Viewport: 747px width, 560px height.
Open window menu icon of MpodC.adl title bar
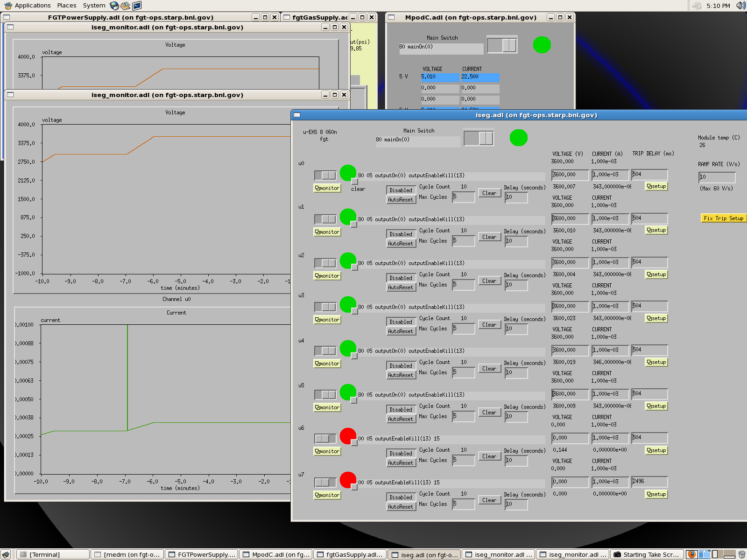pos(391,17)
